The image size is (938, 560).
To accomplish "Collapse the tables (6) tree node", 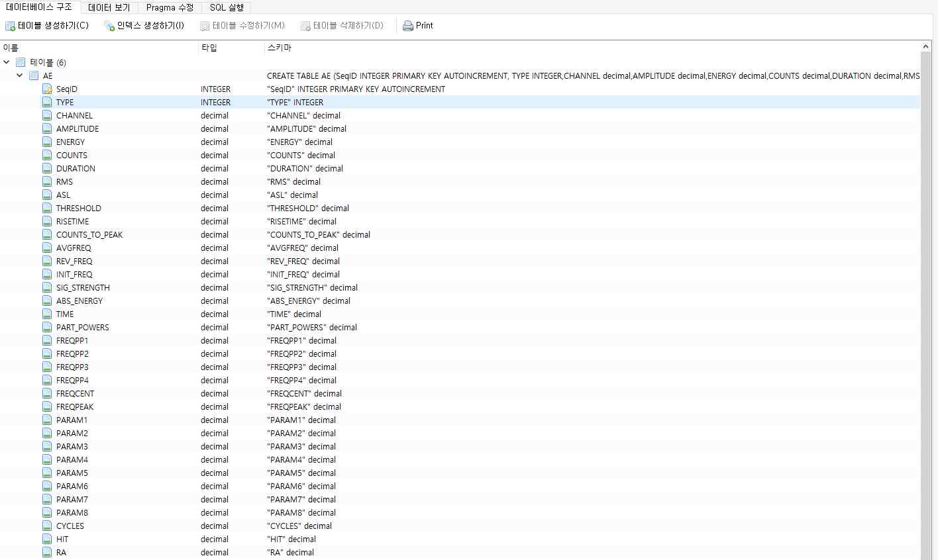I will 7,62.
